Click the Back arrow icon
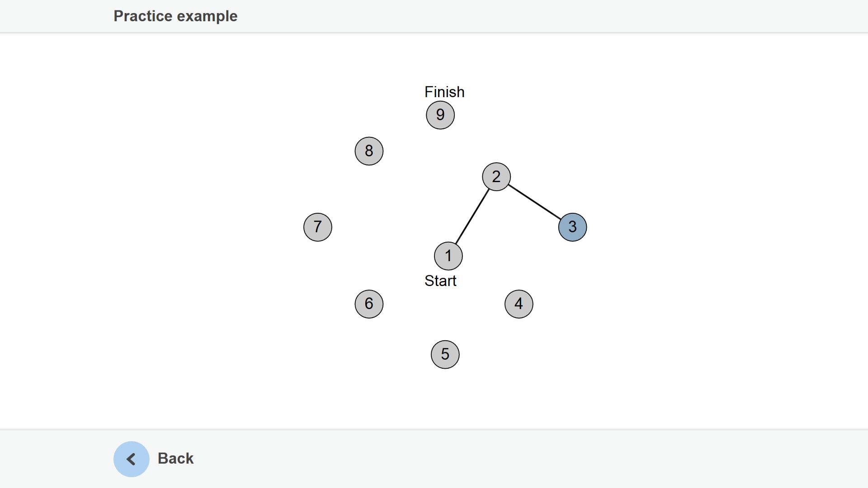The image size is (868, 488). click(131, 459)
